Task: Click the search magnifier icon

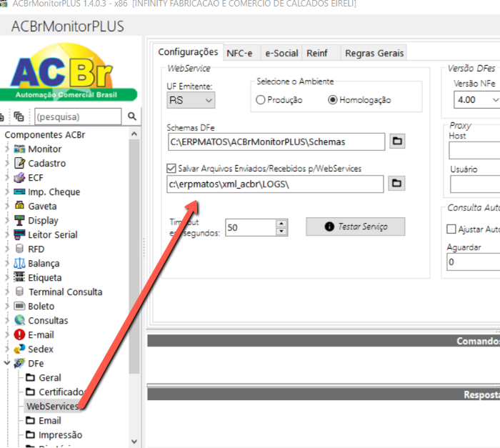Action: [132, 116]
